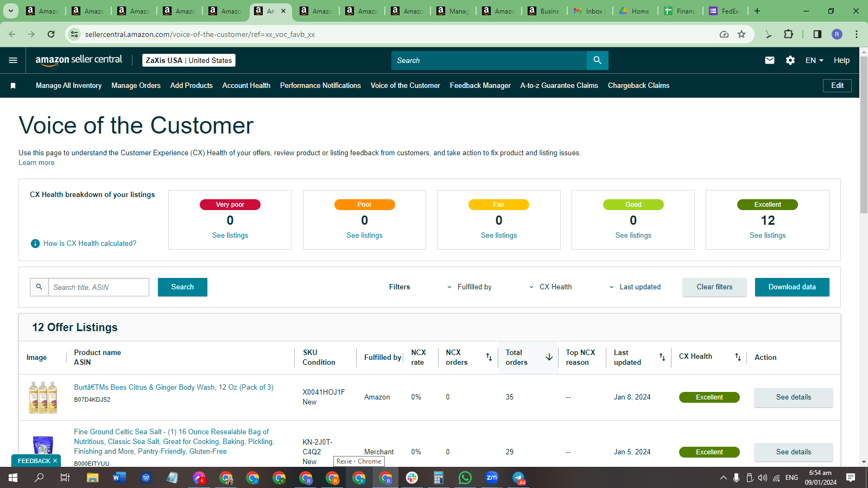The image size is (868, 488).
Task: Sort by the Last updated column arrows
Action: point(662,357)
